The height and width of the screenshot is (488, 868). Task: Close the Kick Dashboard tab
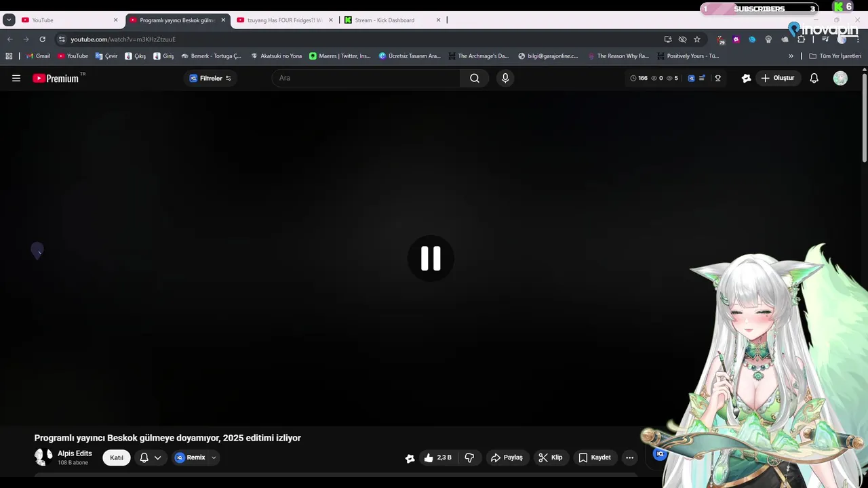click(x=438, y=20)
